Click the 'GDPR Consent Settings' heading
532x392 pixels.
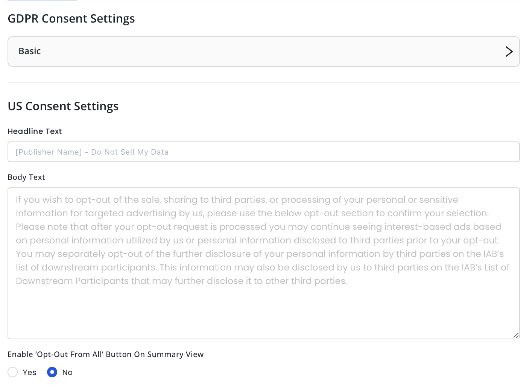pos(71,19)
